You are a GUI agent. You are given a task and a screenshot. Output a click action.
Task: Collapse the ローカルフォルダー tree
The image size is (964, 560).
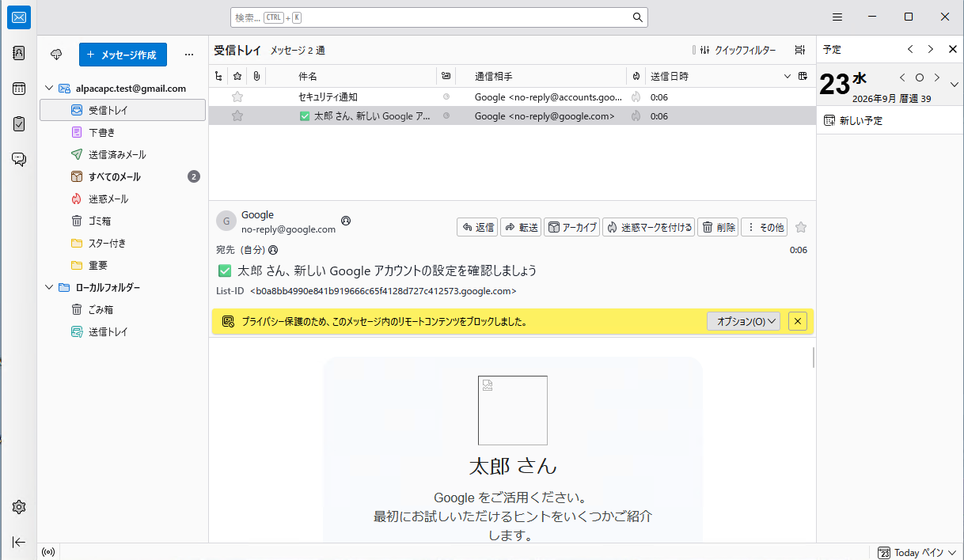49,288
